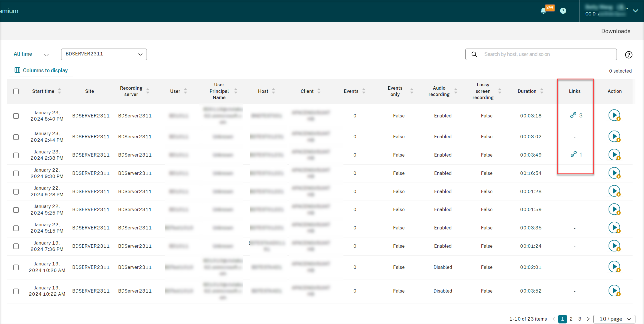Screen dimensions: 644x324
Task: Expand the account menu chevron
Action: pos(635,11)
